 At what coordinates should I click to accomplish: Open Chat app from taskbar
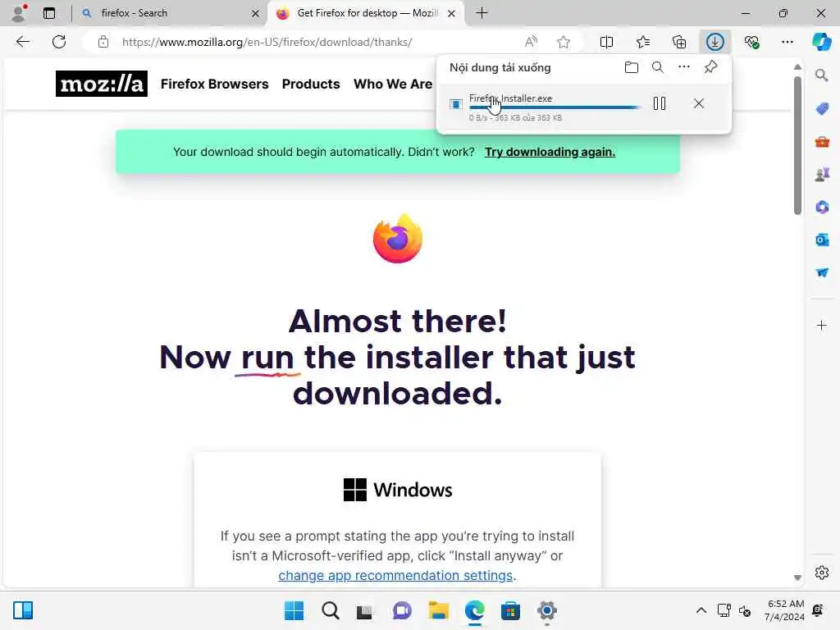click(x=402, y=610)
